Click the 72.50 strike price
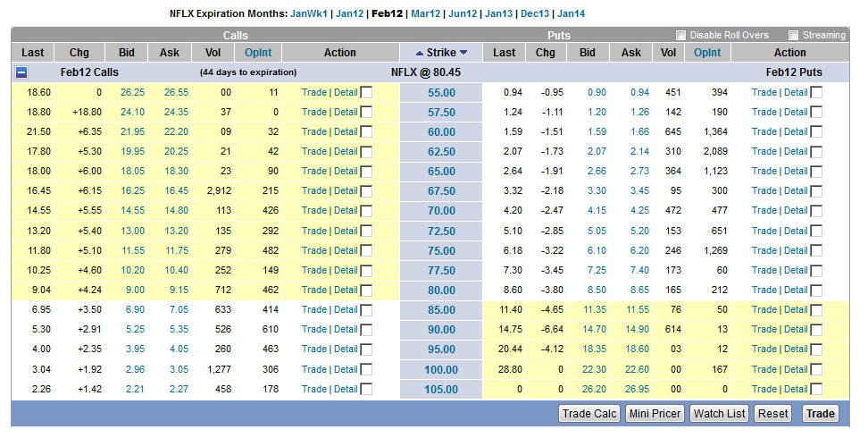This screenshot has height=438, width=868. (x=441, y=232)
